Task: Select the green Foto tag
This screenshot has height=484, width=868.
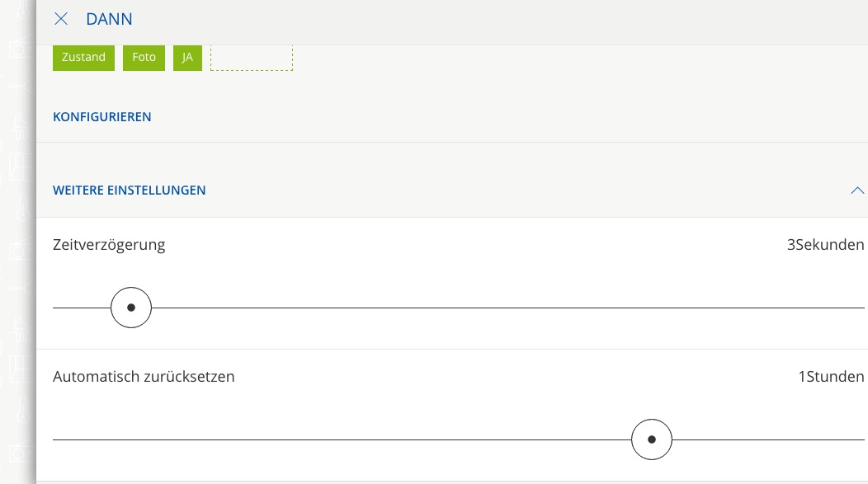Action: coord(144,57)
